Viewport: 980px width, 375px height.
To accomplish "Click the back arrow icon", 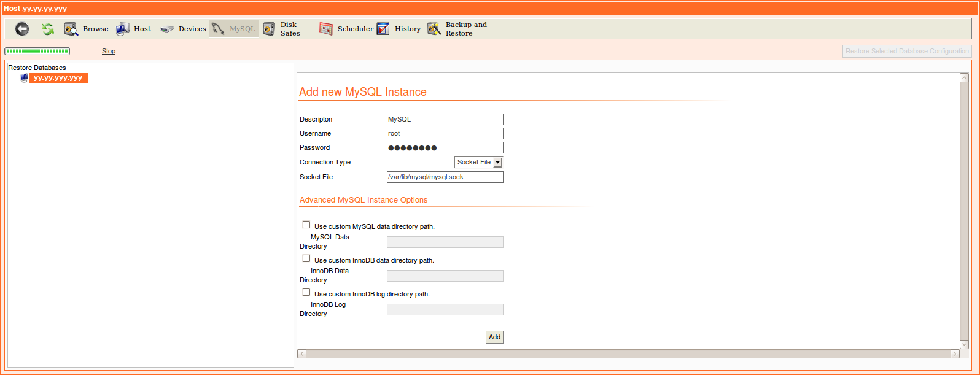I will 22,29.
